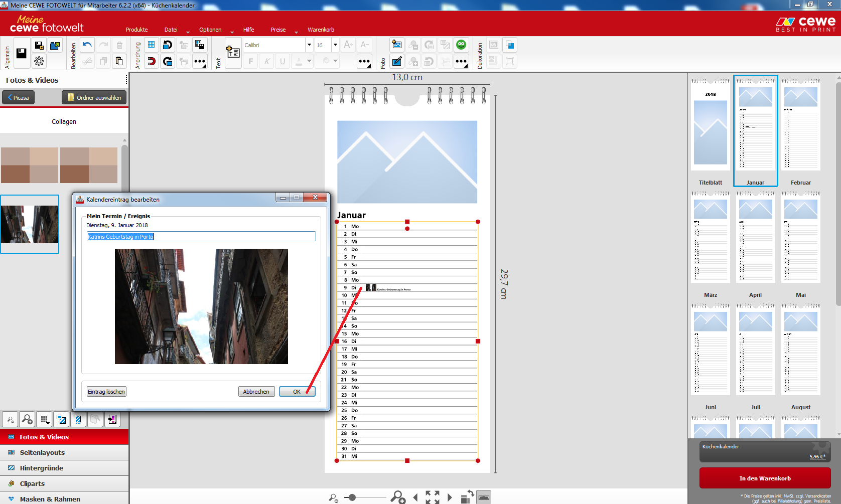Click the undo arrow in the Bearbeiten toolbar
841x504 pixels.
(x=87, y=45)
